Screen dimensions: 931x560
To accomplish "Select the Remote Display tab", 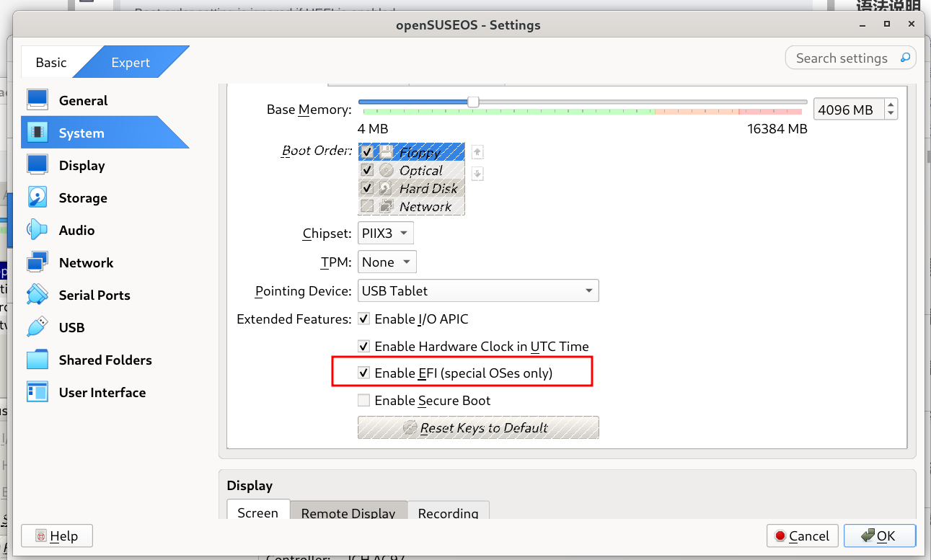I will [348, 512].
